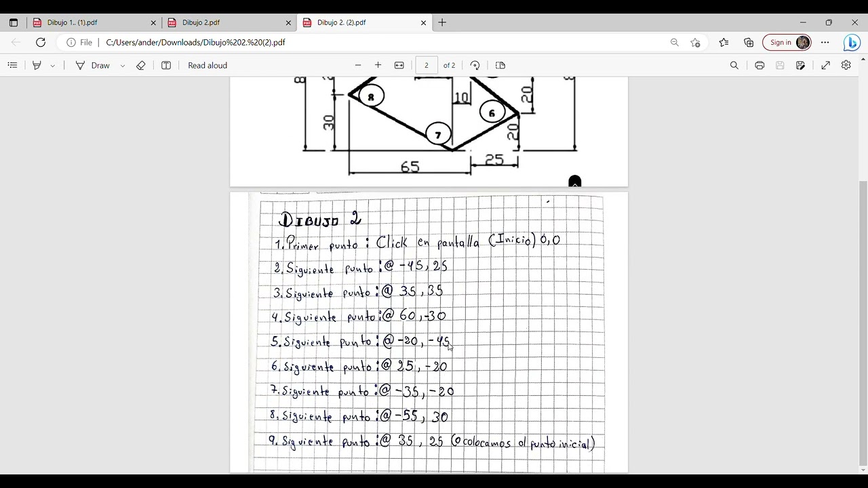This screenshot has width=868, height=488.
Task: Click the Sign in button
Action: [787, 42]
